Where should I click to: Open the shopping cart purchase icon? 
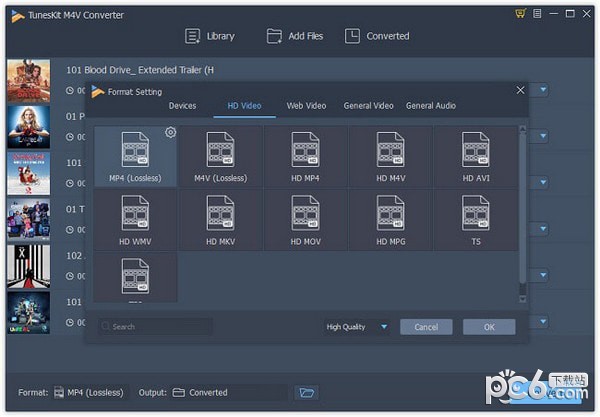pos(520,14)
